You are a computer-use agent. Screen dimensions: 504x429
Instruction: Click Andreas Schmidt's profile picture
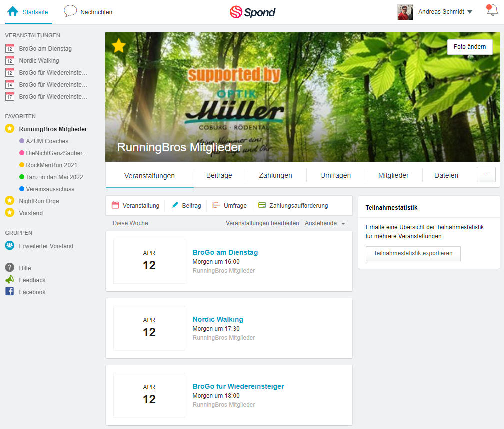(405, 12)
